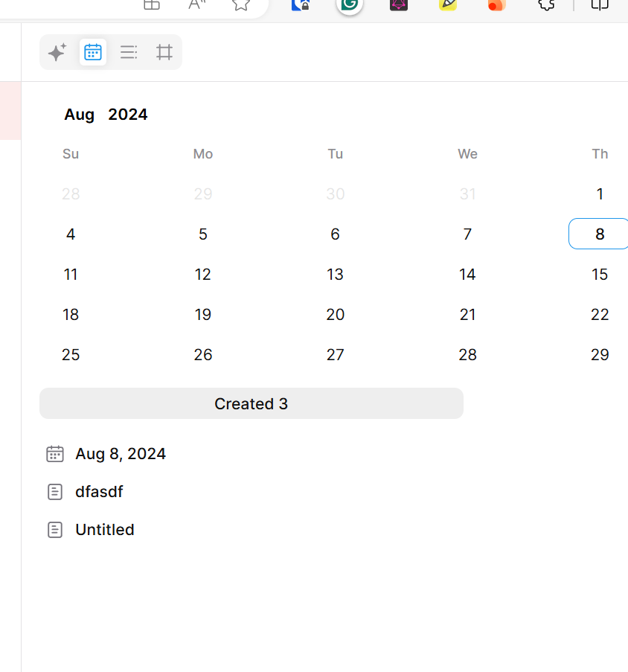
Task: Open the year selector labeled 2024
Action: [x=128, y=115]
